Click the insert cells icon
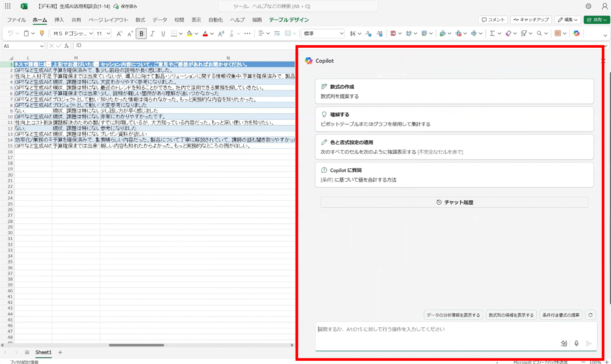611x364 pixels. (442, 33)
